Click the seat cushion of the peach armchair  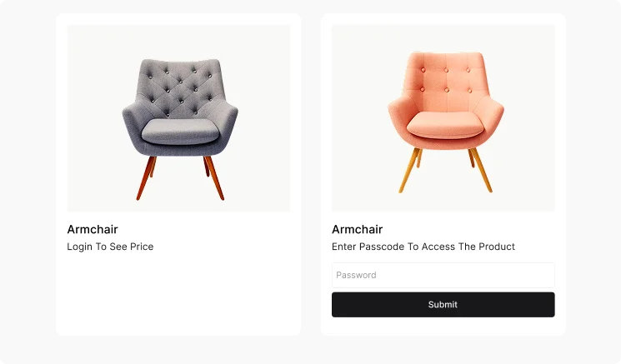[444, 125]
